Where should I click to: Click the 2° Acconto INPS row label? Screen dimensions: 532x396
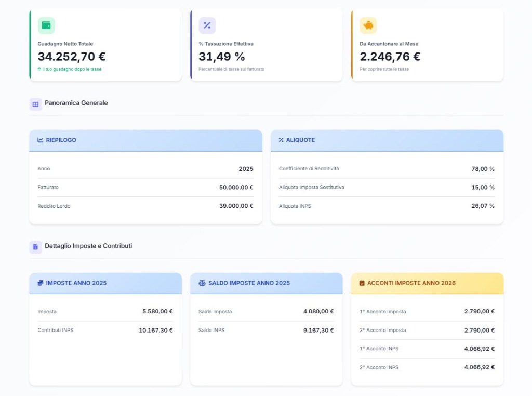coord(379,367)
